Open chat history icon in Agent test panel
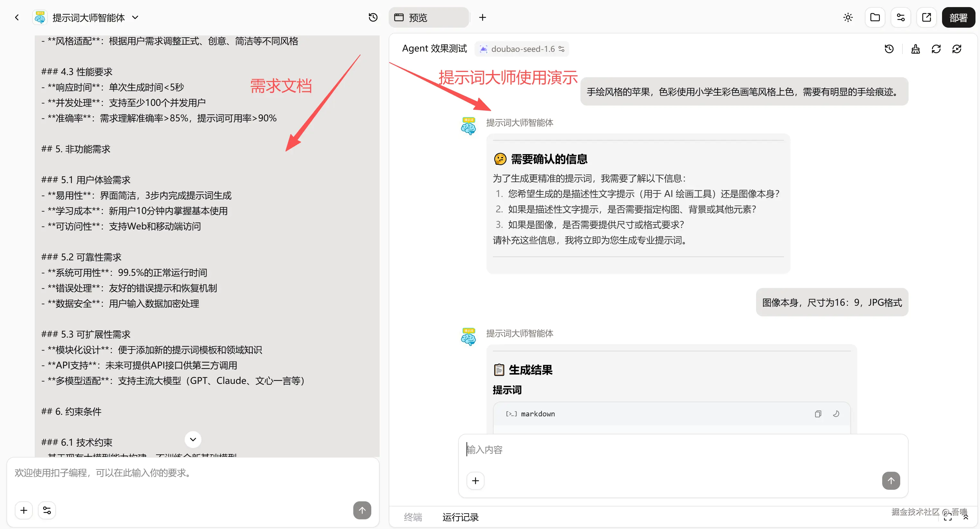 tap(889, 49)
